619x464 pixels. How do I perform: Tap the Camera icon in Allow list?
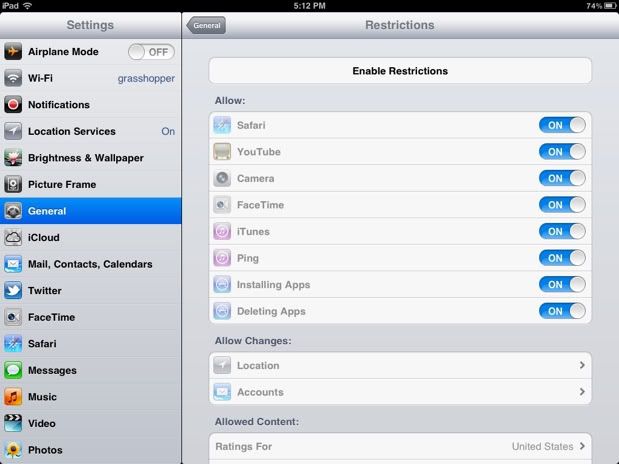[222, 178]
